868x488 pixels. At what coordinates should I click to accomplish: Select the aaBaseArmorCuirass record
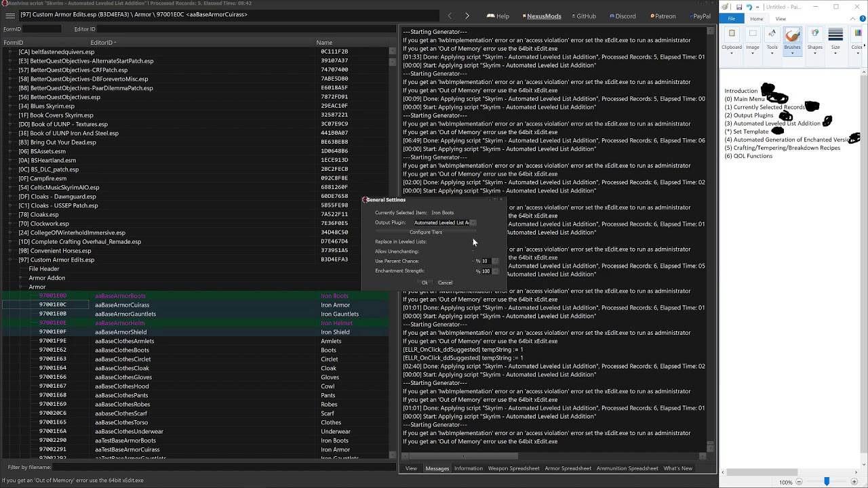point(195,305)
